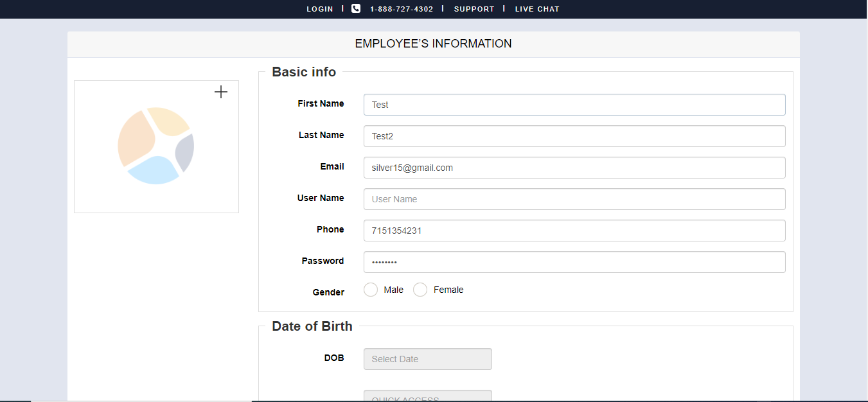This screenshot has height=402, width=868.
Task: Click the plus icon to add photo
Action: (221, 92)
